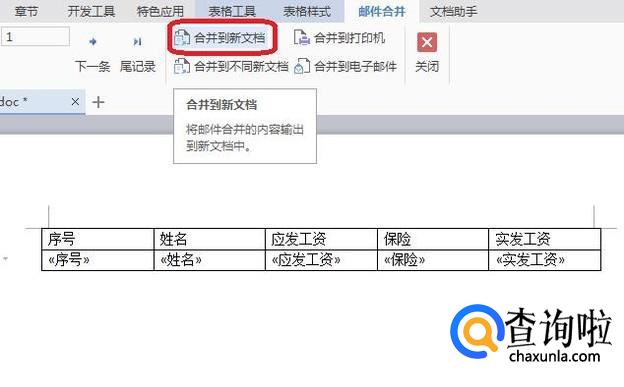Click the «实发工资» merge field cell

point(544,260)
